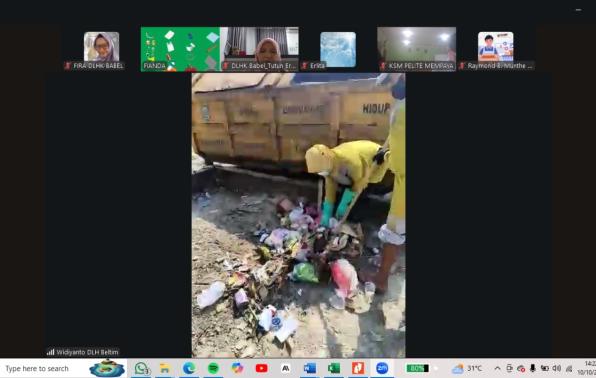Open Spotify from the taskbar
Screen dimensions: 596x378
click(x=213, y=368)
